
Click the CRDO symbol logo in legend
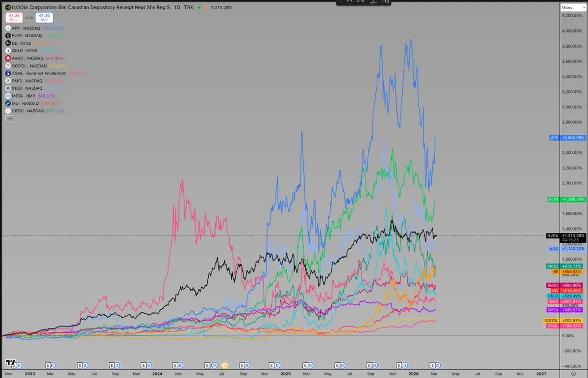(8, 111)
